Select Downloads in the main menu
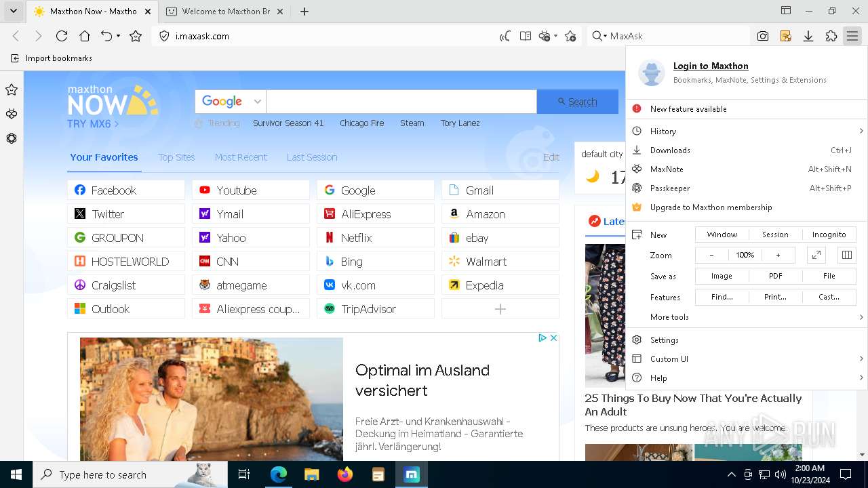This screenshot has width=868, height=488. tap(747, 150)
